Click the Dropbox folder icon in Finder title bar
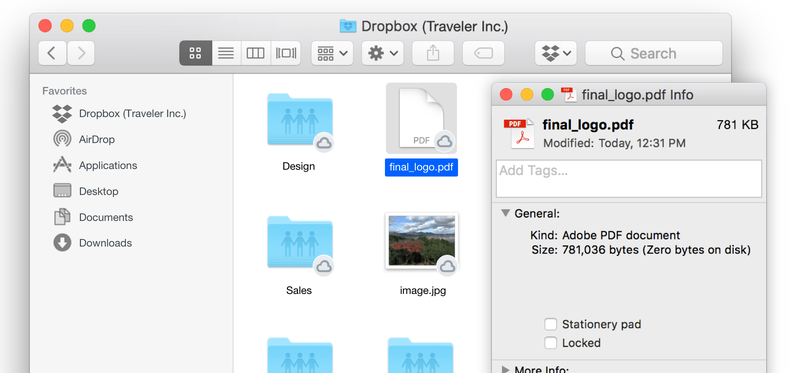 click(x=348, y=26)
